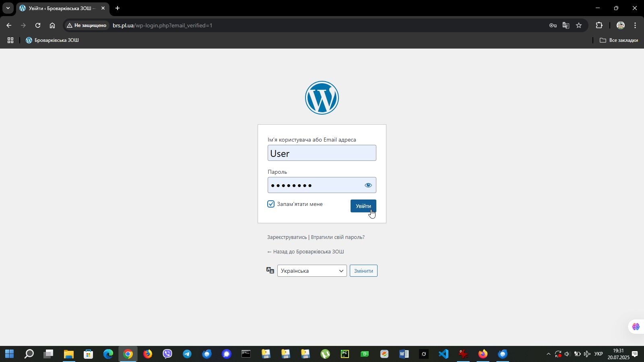Click the username field containing "User"
This screenshot has width=644, height=362.
pyautogui.click(x=322, y=153)
